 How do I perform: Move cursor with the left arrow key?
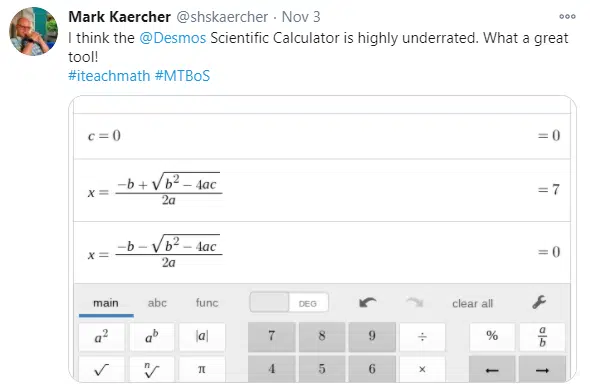coord(492,370)
